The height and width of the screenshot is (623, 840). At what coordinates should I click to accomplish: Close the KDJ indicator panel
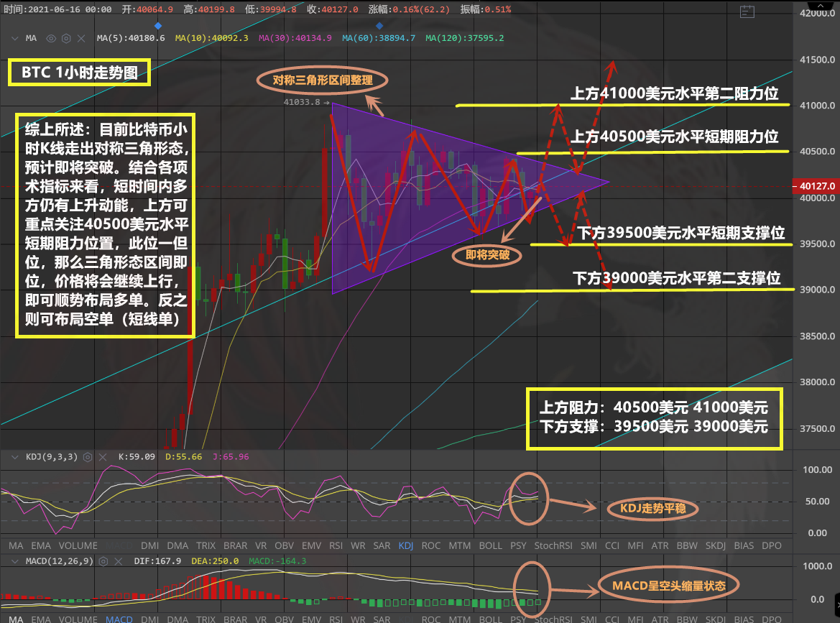tap(103, 456)
